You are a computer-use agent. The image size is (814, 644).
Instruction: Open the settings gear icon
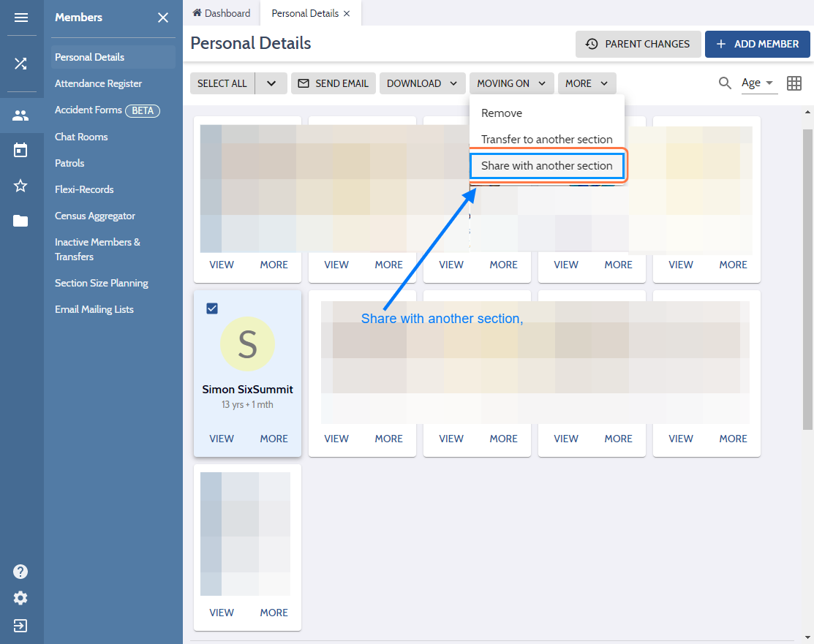coord(20,599)
